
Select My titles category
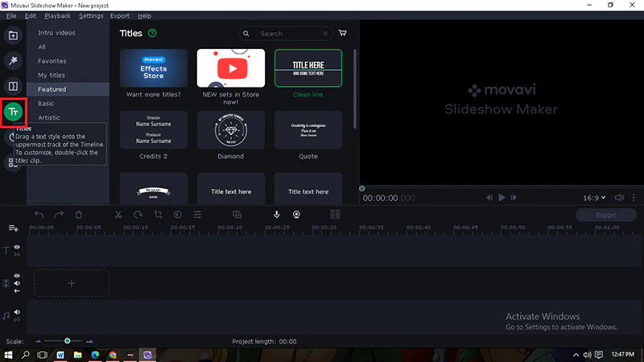68,75
